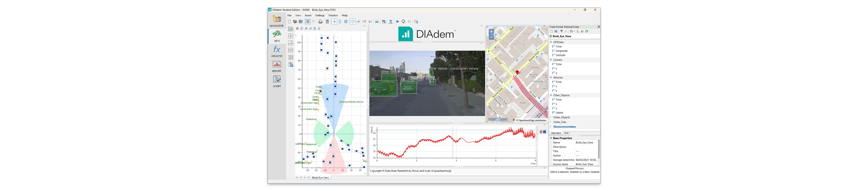868x191 pixels.
Task: Click the green refresh icon in Data Portal
Action: [587, 31]
